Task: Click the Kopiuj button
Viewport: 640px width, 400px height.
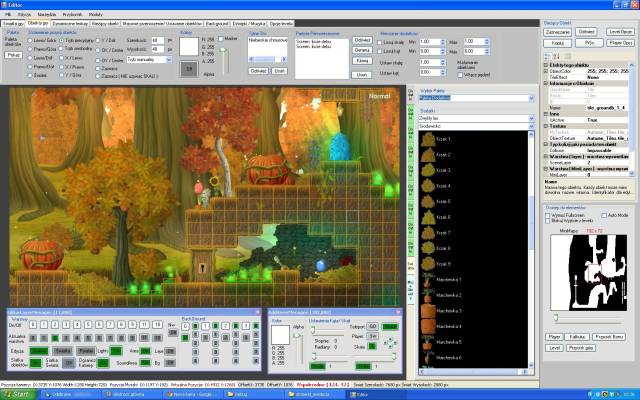Action: click(558, 42)
